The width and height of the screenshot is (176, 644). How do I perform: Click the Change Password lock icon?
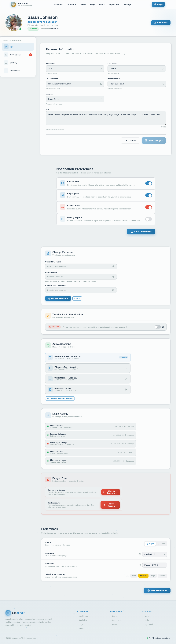48,254
